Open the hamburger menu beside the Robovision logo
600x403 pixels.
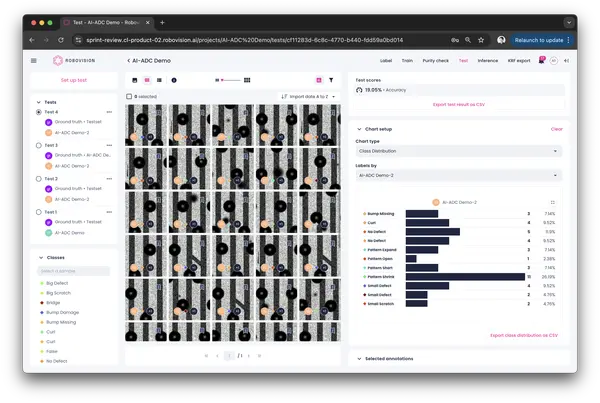[34, 60]
